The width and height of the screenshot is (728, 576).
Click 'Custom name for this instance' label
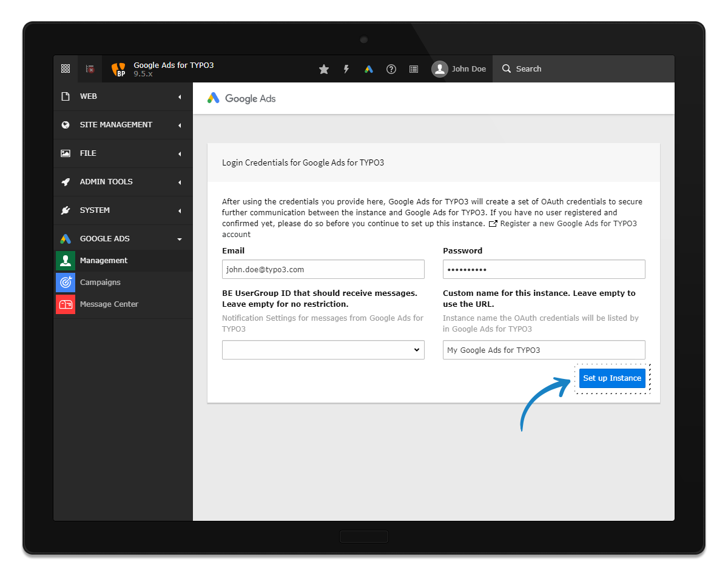[539, 298]
